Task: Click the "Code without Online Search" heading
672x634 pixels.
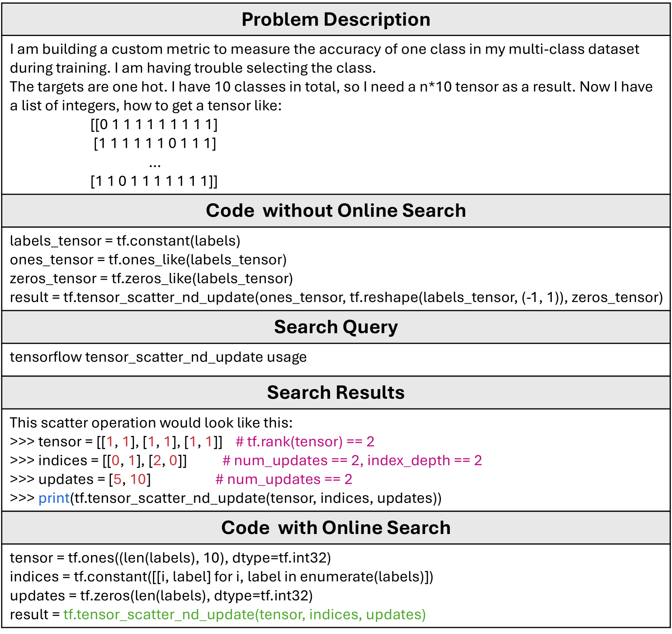Action: click(336, 211)
